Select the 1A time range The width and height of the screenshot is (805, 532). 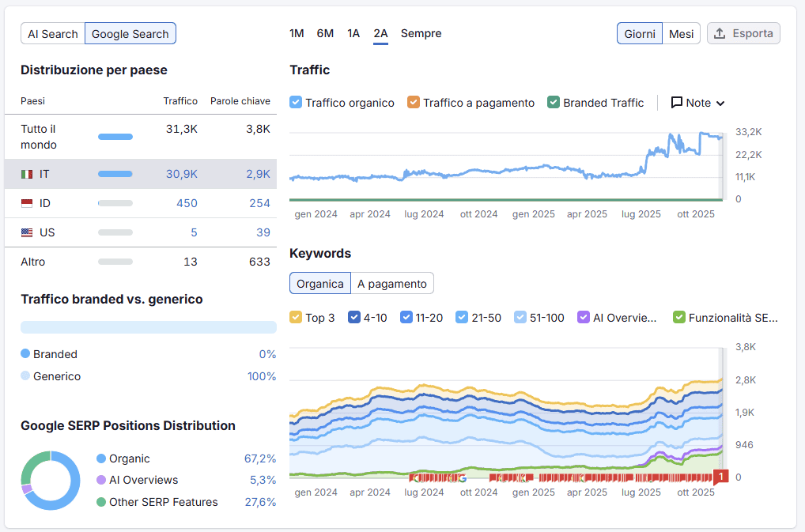353,33
